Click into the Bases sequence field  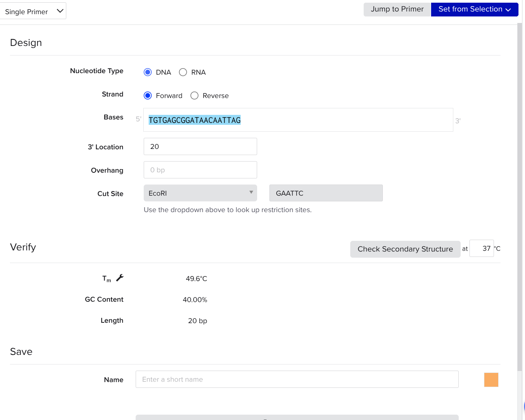[298, 120]
